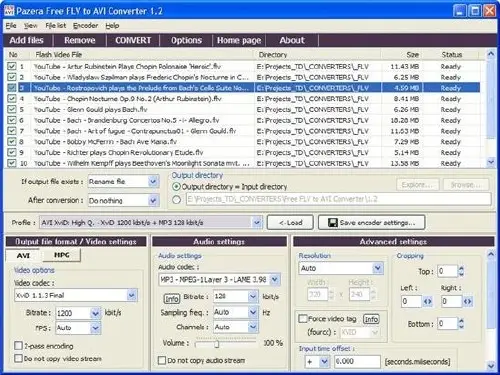
Task: Click the Directory column header
Action: point(318,55)
